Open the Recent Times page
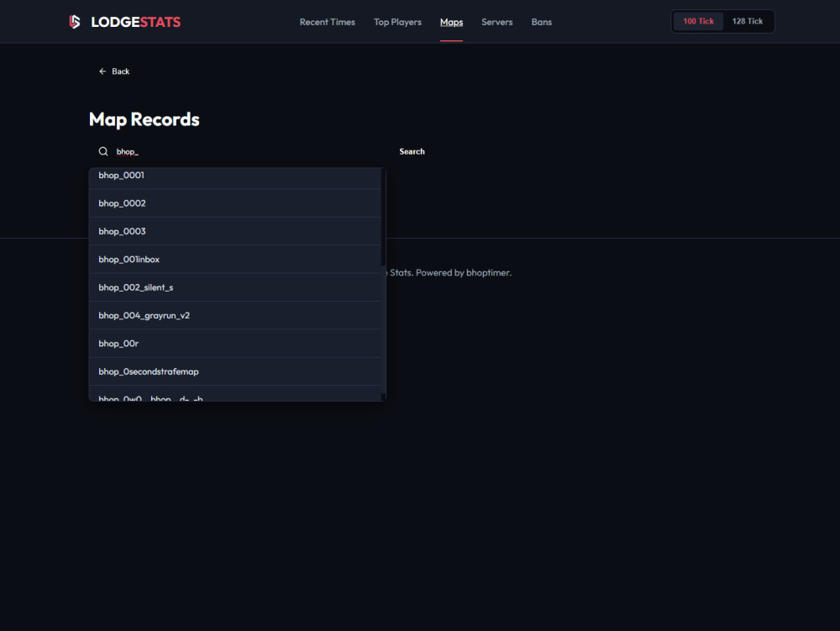This screenshot has height=631, width=840. (328, 22)
